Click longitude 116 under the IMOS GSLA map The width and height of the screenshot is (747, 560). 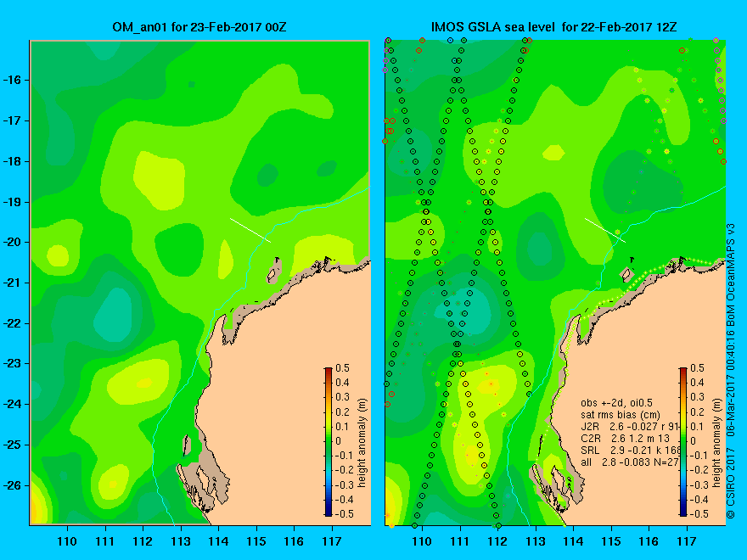[649, 541]
